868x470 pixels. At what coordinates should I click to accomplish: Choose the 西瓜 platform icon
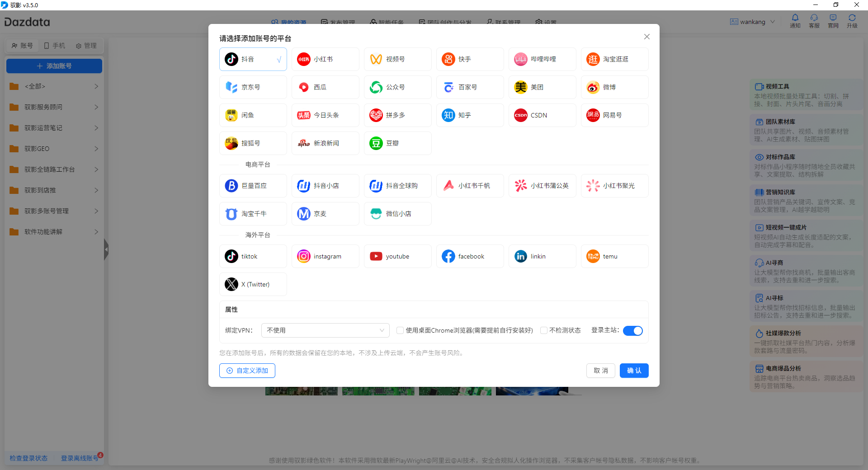304,87
